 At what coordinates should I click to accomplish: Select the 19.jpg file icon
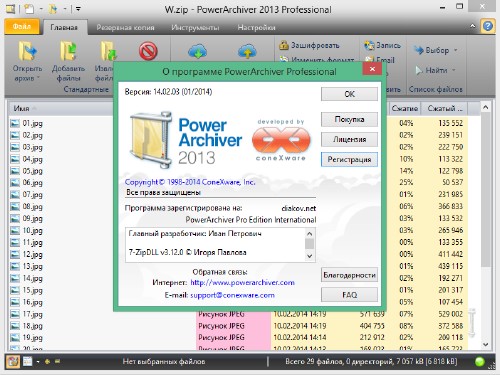pos(15,338)
